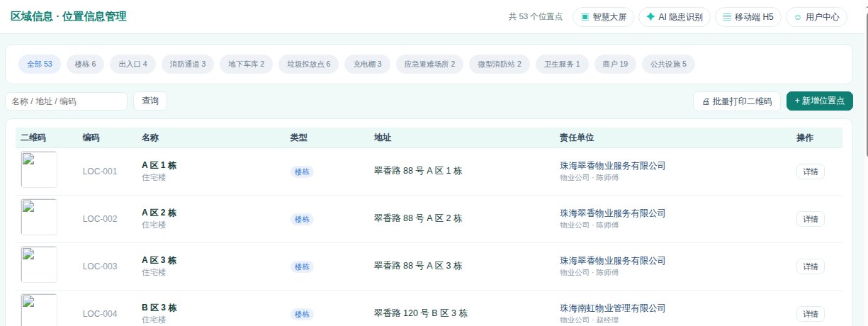Go to 用户中心
Viewport: 868px width, 326px height.
tap(816, 17)
